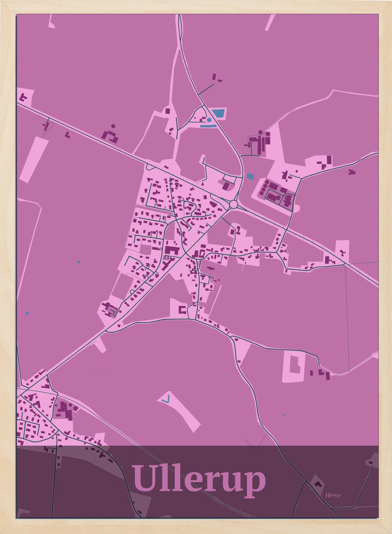Click the Ullerup title text
This screenshot has width=392, height=534.
pyautogui.click(x=199, y=480)
